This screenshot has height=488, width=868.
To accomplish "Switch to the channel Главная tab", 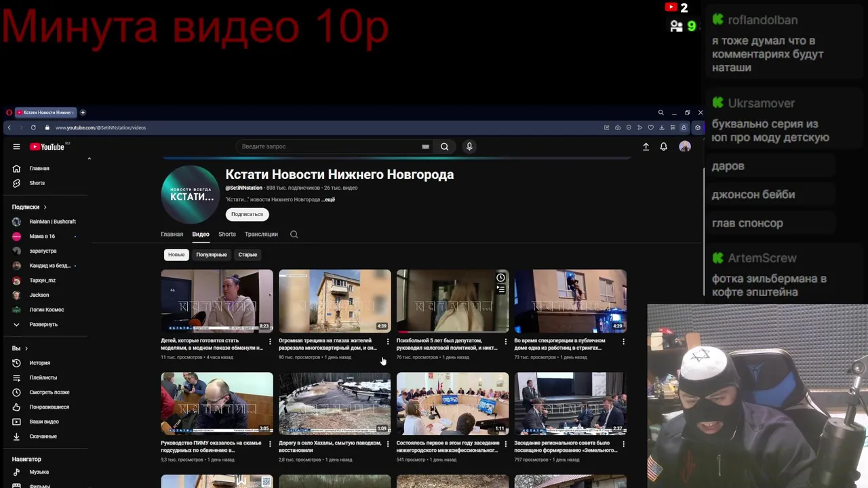I will coord(172,235).
